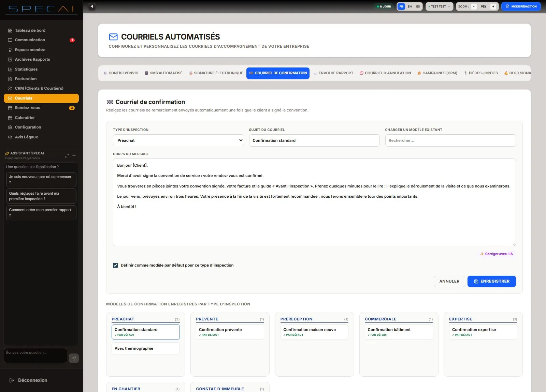Viewport: 546px width, 392px height.
Task: Open the Type d'inspection dropdown (Préachat)
Action: point(178,140)
